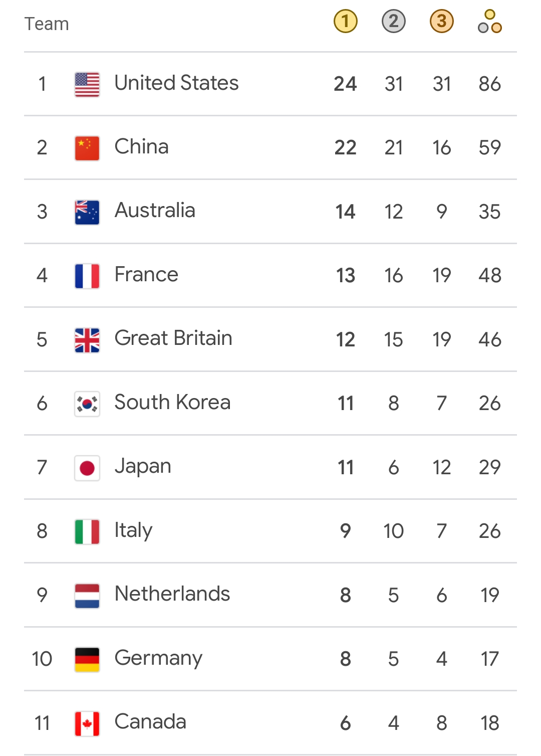Click the China flag icon
The image size is (541, 756).
point(87,148)
